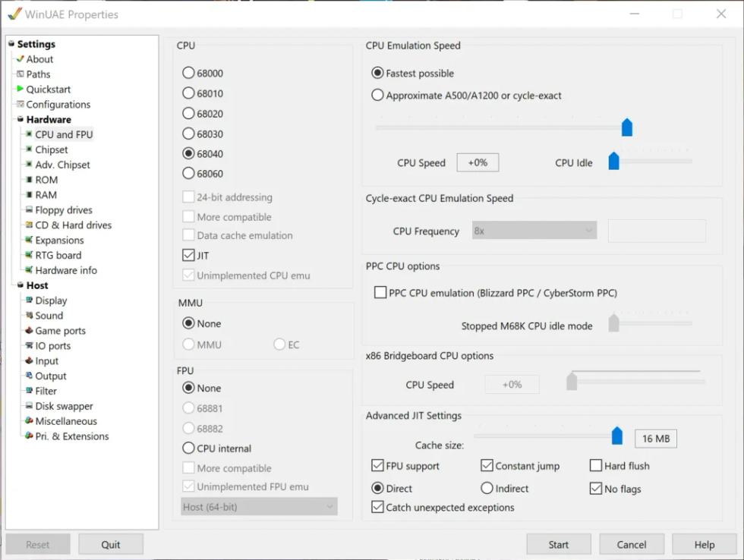
Task: Open the Sound settings page
Action: (x=49, y=316)
